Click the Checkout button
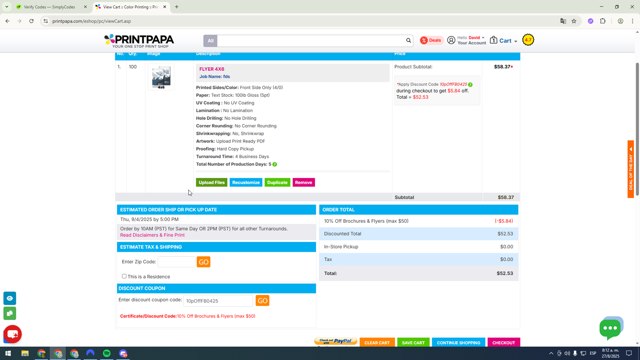Viewport: 640px width, 360px height. pos(504,342)
